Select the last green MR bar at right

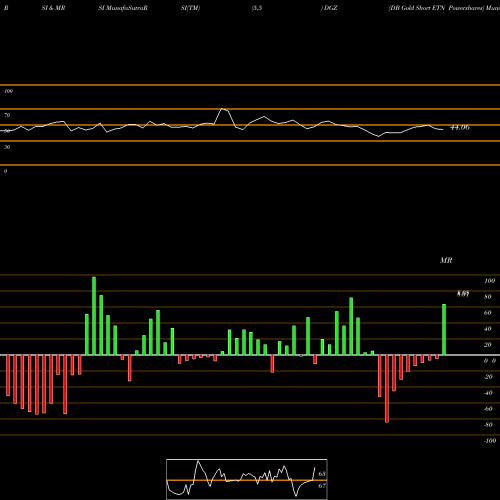click(x=444, y=330)
